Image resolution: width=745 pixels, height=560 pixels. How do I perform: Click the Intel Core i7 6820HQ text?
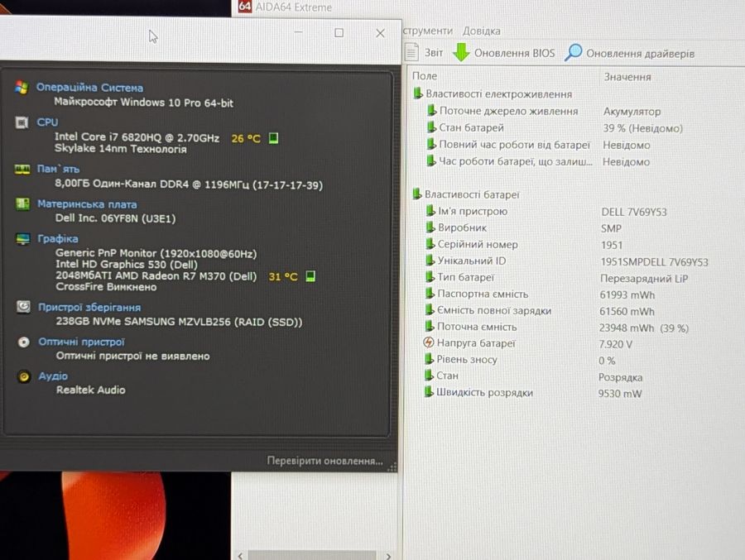[x=137, y=137]
